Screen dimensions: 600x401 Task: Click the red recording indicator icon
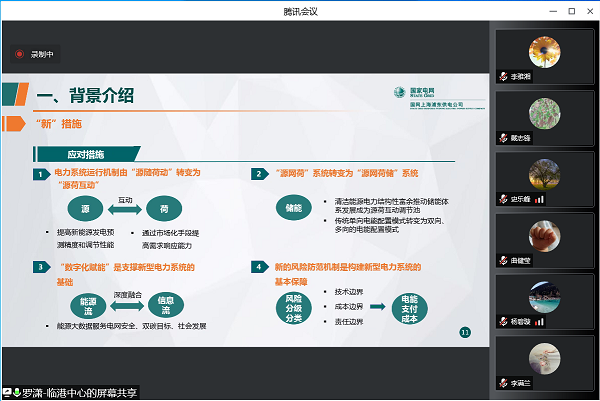[18, 54]
